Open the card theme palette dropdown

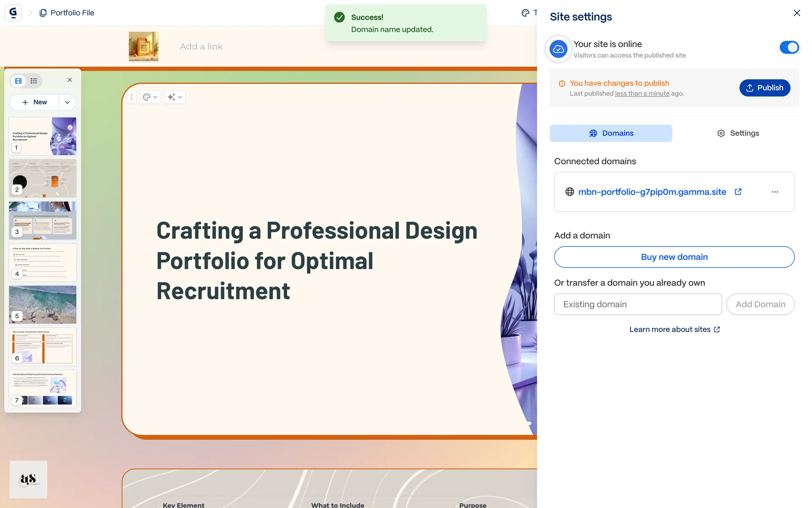(x=150, y=97)
